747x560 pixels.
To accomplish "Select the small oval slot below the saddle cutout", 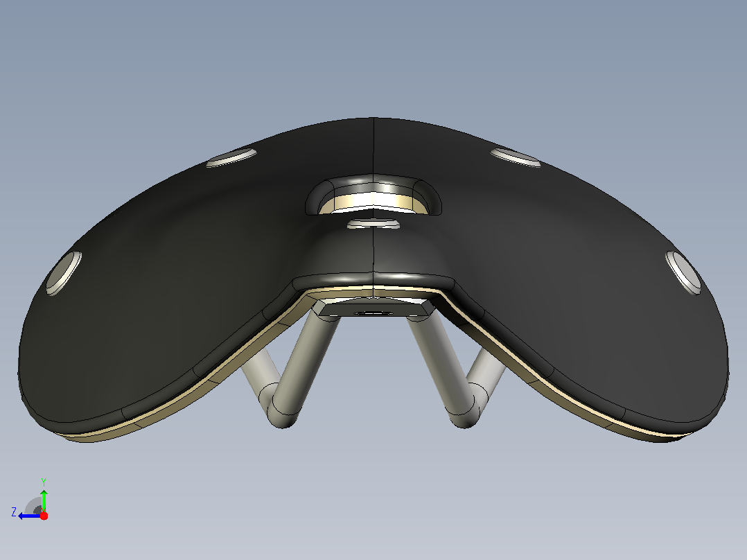I will coord(373,224).
